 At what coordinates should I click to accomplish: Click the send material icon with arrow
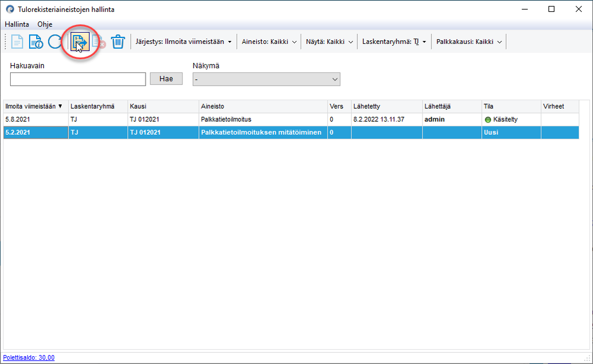pos(80,42)
